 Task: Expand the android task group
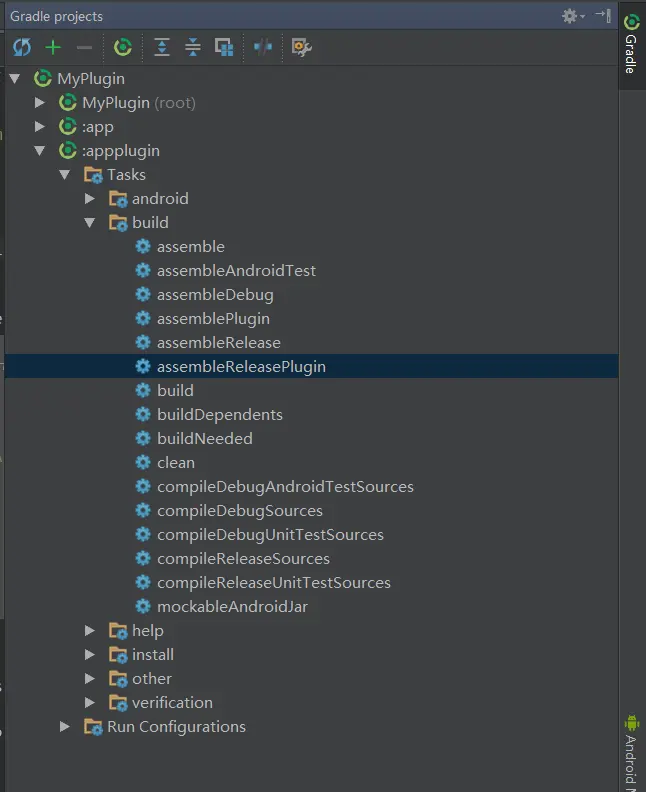[89, 199]
